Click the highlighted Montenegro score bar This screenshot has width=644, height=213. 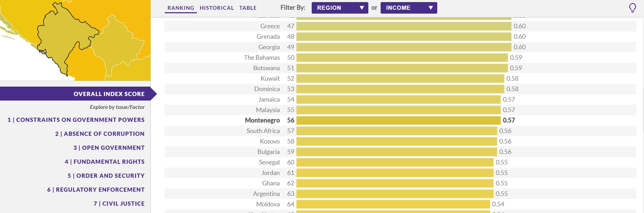398,120
